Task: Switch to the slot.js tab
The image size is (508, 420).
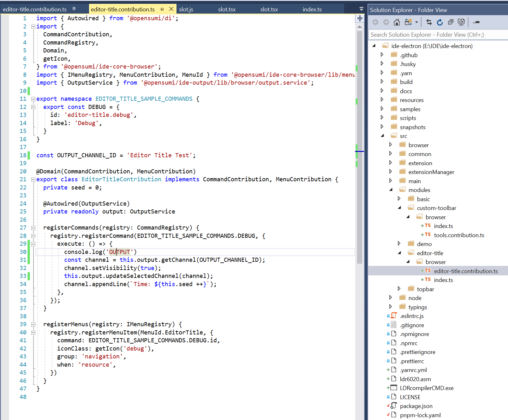Action: [186, 9]
